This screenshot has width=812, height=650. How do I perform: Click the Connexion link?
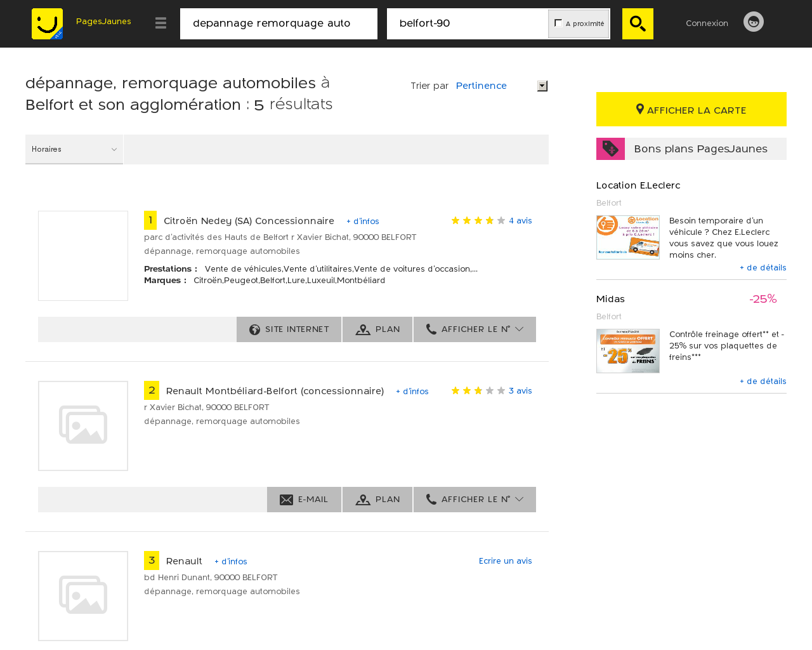point(707,23)
